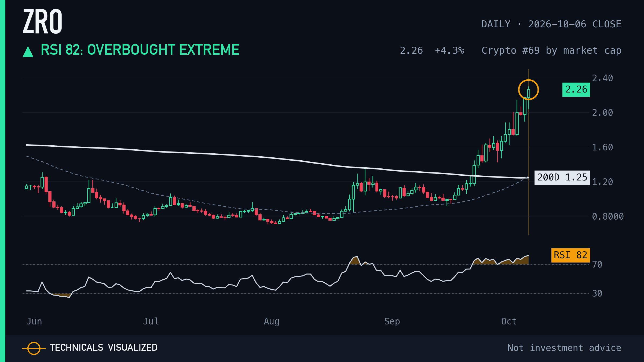Screen dimensions: 644x362
Task: Click the 2.00 price axis label
Action: (603, 113)
